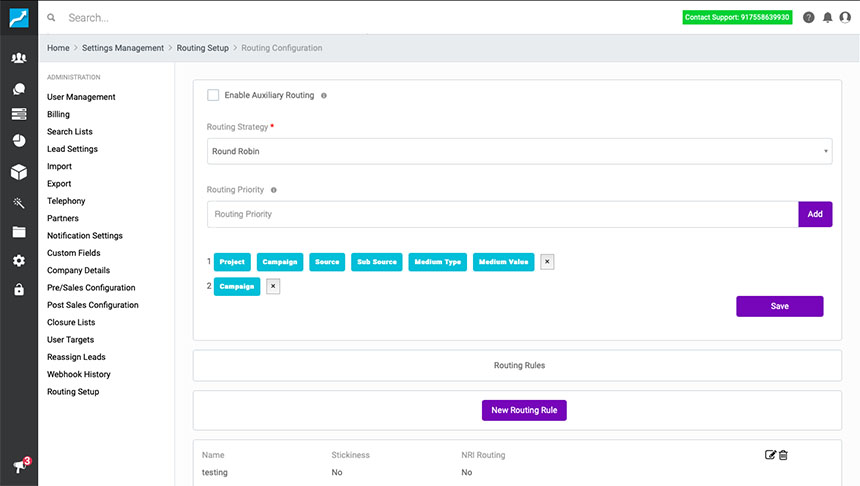The height and width of the screenshot is (486, 860).
Task: Open Import menu item
Action: [x=59, y=166]
